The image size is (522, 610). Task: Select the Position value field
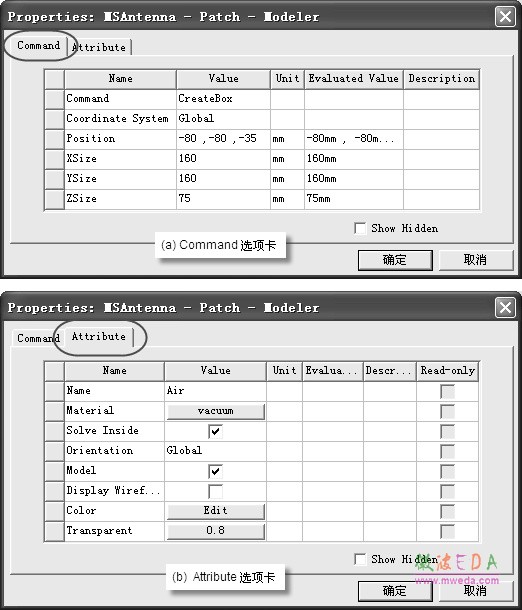point(223,139)
